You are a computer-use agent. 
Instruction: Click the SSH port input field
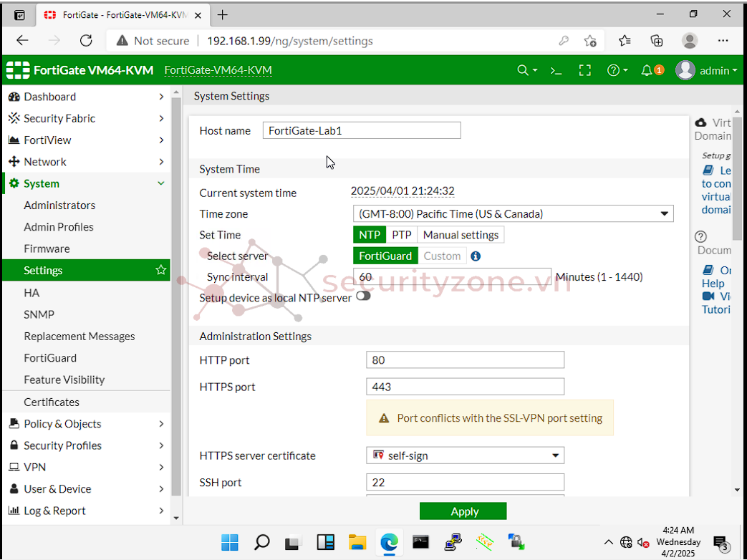click(465, 483)
